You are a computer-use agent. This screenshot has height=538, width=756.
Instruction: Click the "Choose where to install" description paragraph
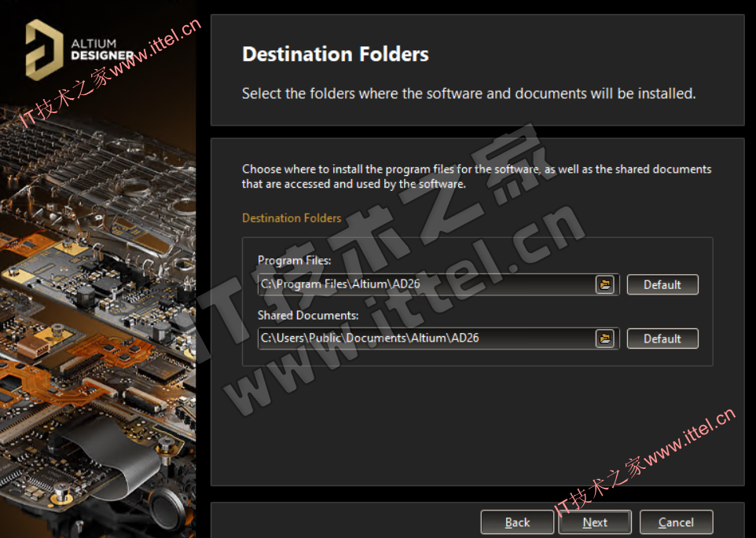476,176
